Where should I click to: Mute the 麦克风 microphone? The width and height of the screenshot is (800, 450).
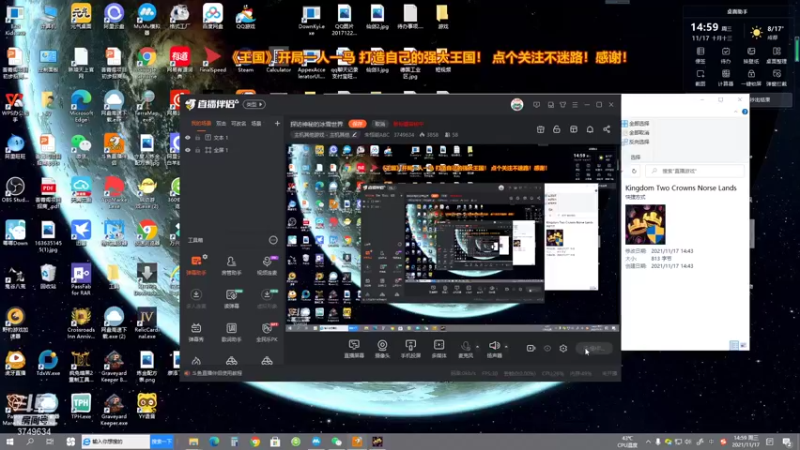click(x=465, y=349)
